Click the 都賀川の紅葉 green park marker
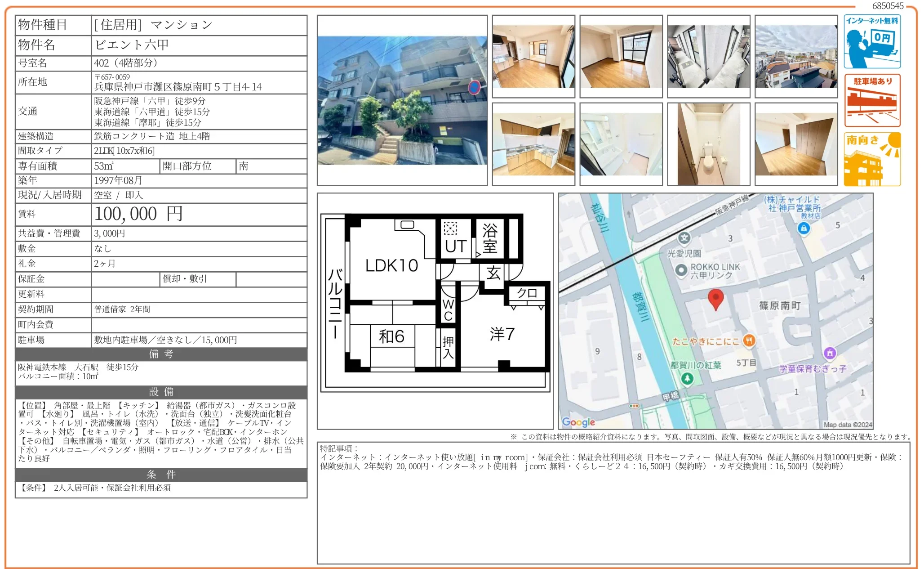Image resolution: width=924 pixels, height=569 pixels. 687,378
